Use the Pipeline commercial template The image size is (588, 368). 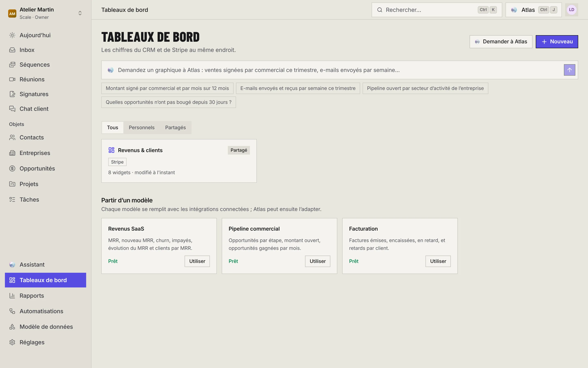(317, 261)
